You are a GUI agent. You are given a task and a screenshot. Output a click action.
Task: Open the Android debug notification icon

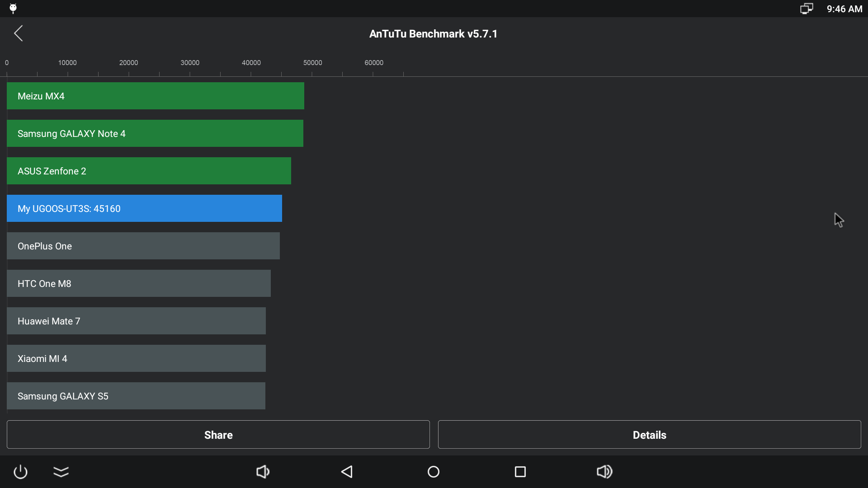click(x=13, y=9)
